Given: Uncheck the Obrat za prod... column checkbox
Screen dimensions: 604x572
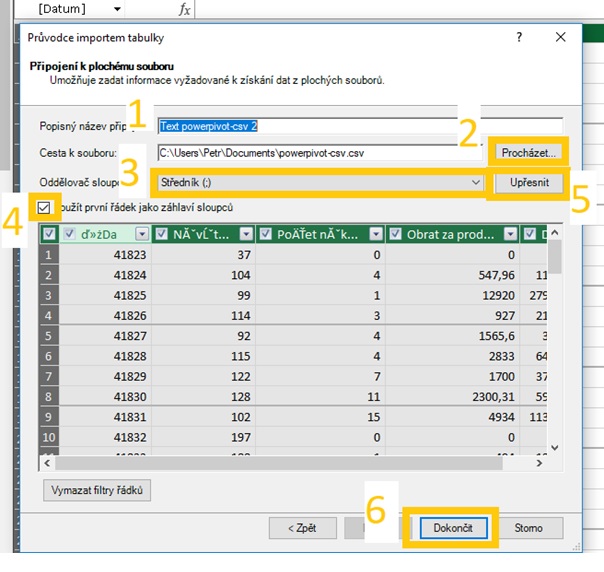Looking at the screenshot, I should coord(395,234).
